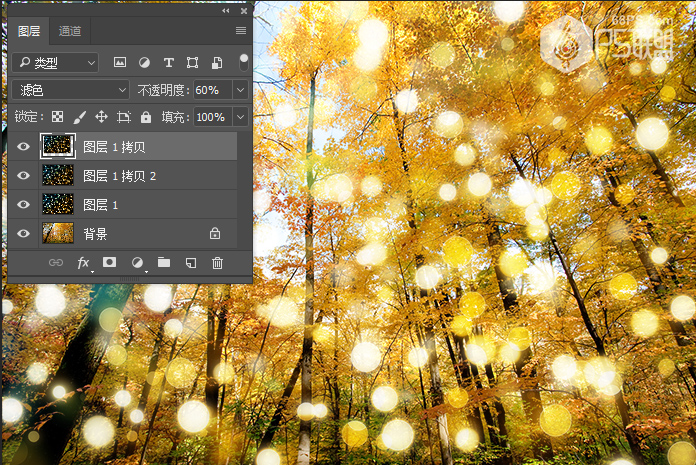Create a new layer
The image size is (696, 465).
click(191, 263)
